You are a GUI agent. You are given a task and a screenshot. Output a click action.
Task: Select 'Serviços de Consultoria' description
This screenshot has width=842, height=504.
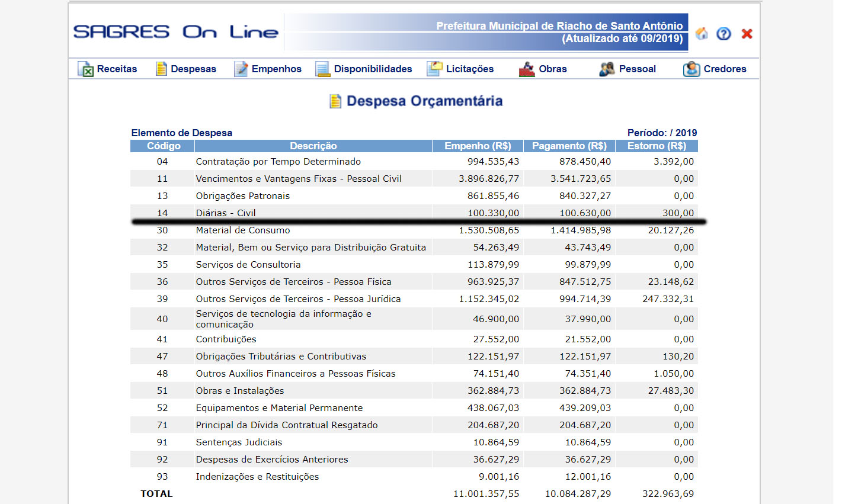[x=248, y=265]
